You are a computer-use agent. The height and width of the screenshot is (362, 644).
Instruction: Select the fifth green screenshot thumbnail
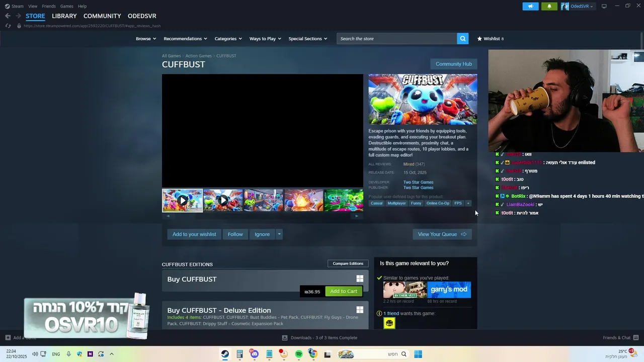tap(344, 200)
